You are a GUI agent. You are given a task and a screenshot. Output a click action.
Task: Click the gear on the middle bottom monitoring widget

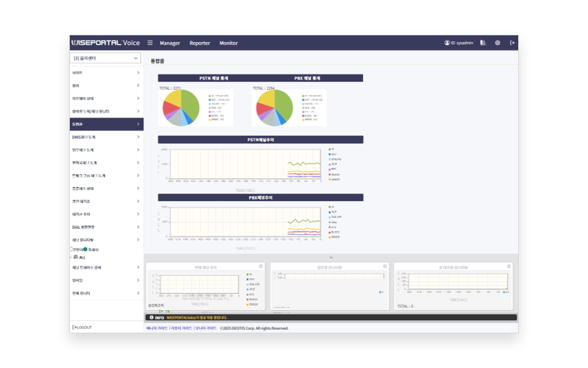tap(385, 266)
